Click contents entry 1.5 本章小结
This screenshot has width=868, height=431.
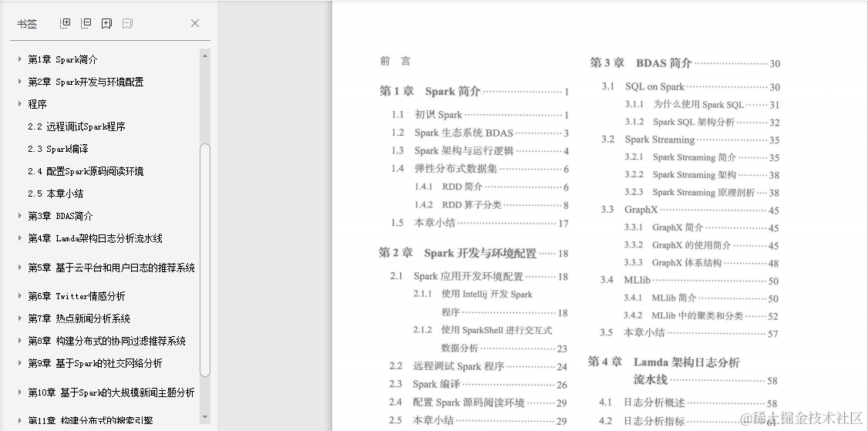click(423, 223)
